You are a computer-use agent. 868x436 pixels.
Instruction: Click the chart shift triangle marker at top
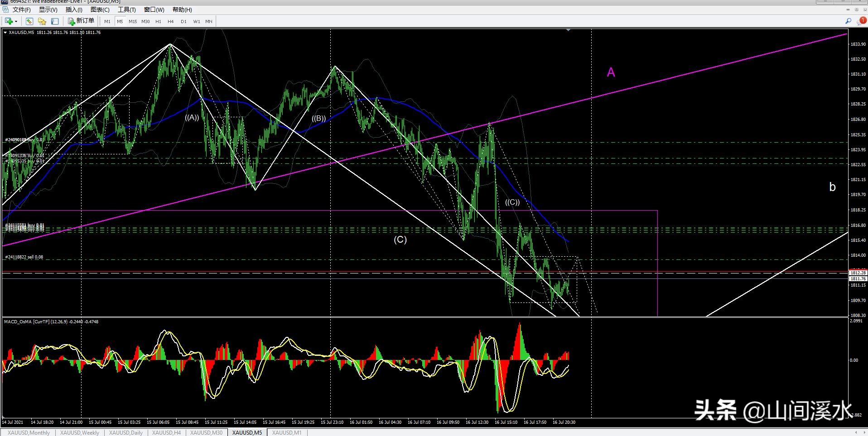coord(568,30)
